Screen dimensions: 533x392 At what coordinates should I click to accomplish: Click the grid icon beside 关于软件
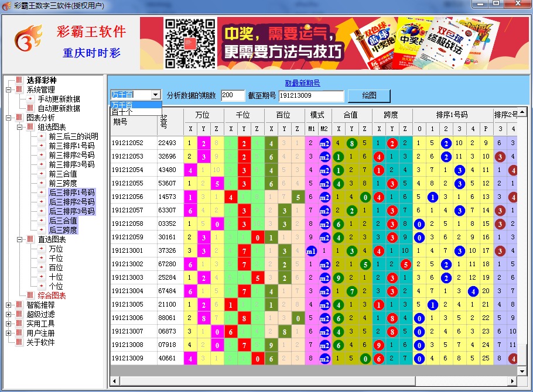coord(19,342)
